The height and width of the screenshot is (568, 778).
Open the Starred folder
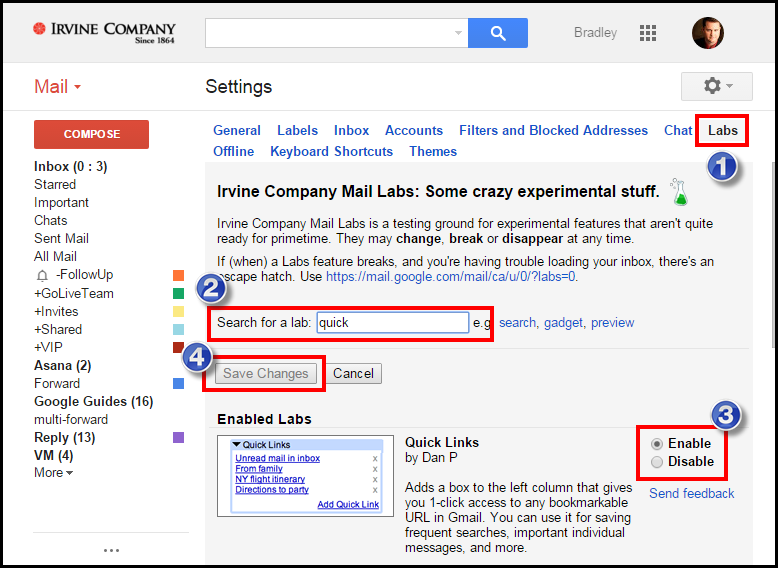55,185
